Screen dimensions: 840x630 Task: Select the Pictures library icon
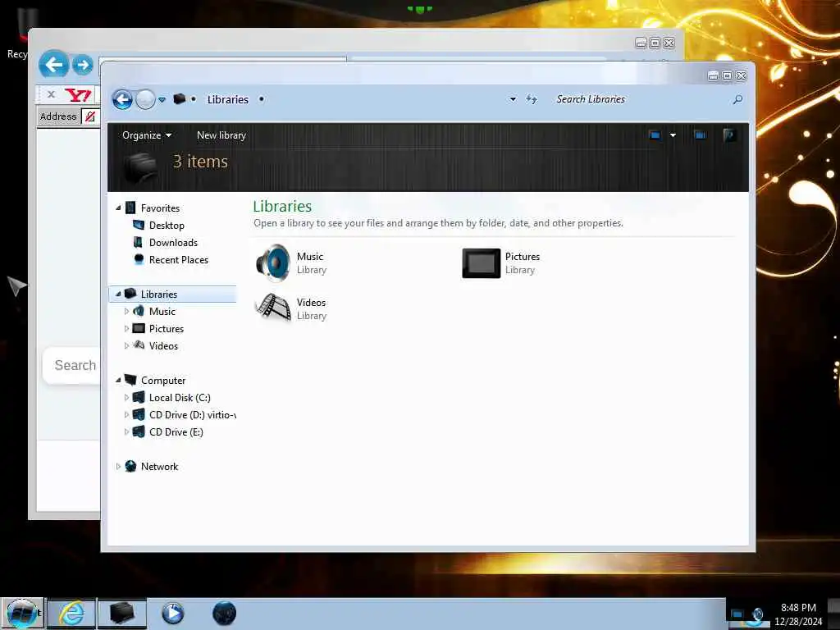tap(481, 263)
